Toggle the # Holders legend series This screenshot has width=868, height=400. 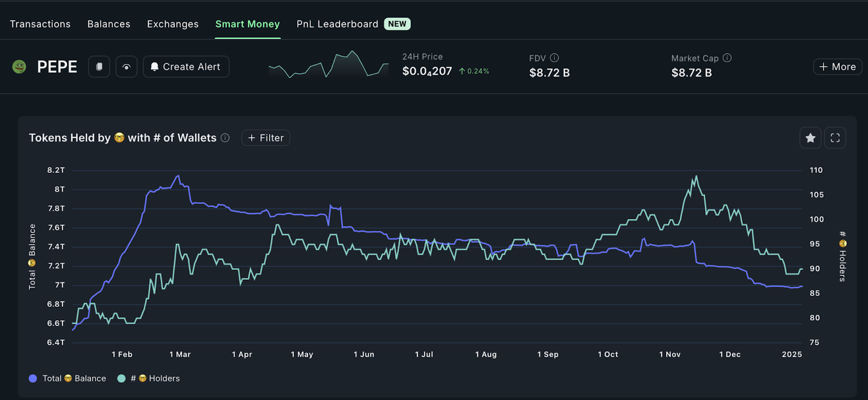(x=149, y=378)
